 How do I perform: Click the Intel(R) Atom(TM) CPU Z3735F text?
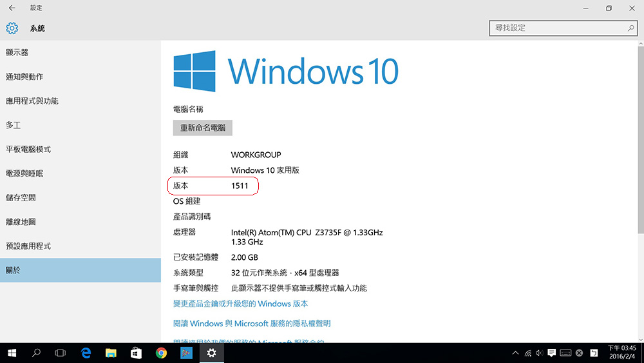click(307, 233)
